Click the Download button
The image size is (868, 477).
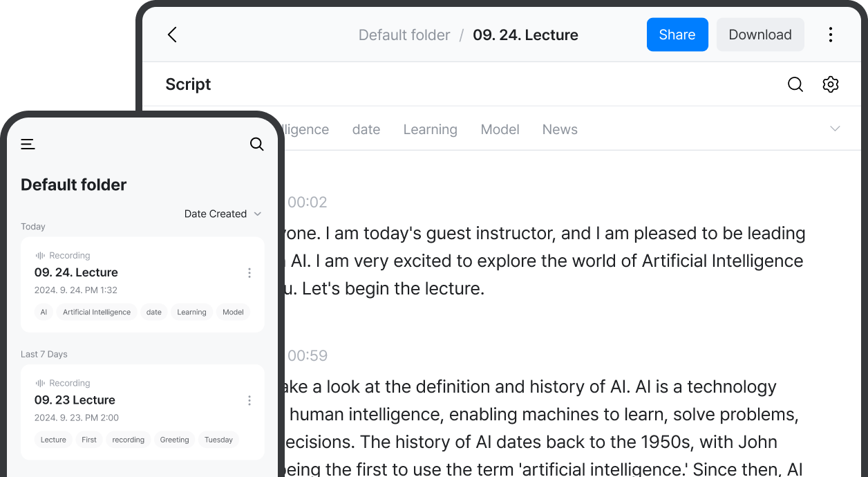[759, 35]
